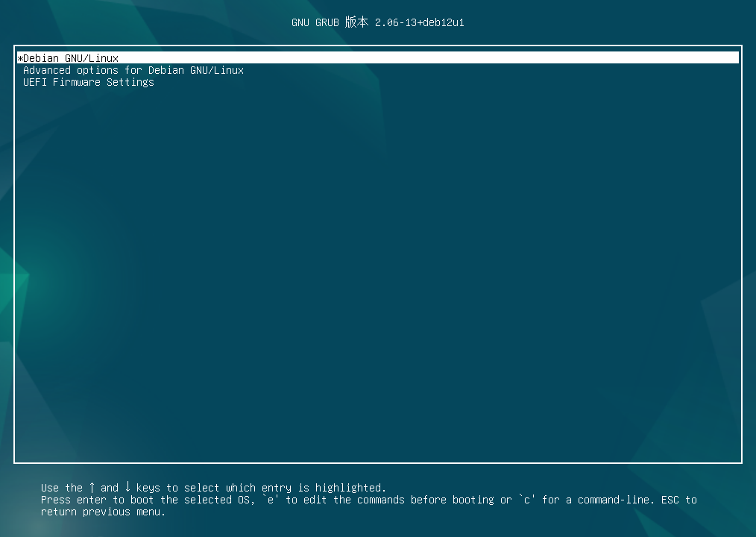Click the 'c' key hint for command-line
This screenshot has height=537, width=756.
pyautogui.click(x=527, y=500)
